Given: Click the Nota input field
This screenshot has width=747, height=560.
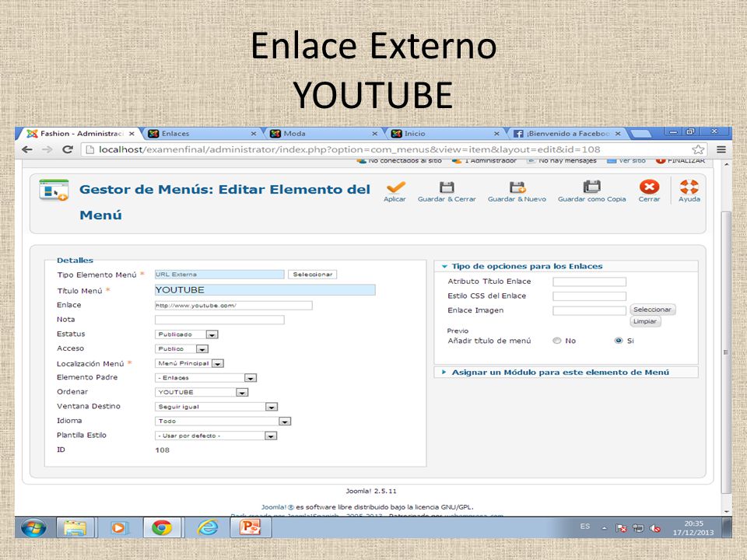Looking at the screenshot, I should point(219,320).
